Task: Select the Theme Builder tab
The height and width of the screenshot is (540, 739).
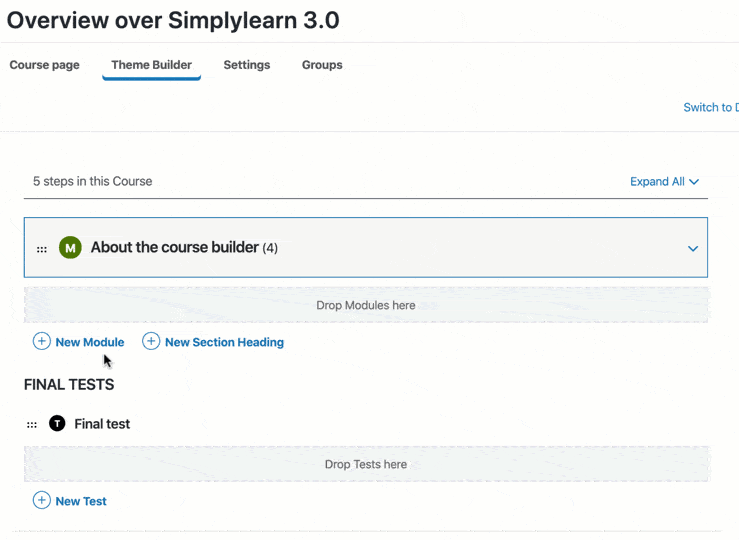Action: tap(151, 65)
